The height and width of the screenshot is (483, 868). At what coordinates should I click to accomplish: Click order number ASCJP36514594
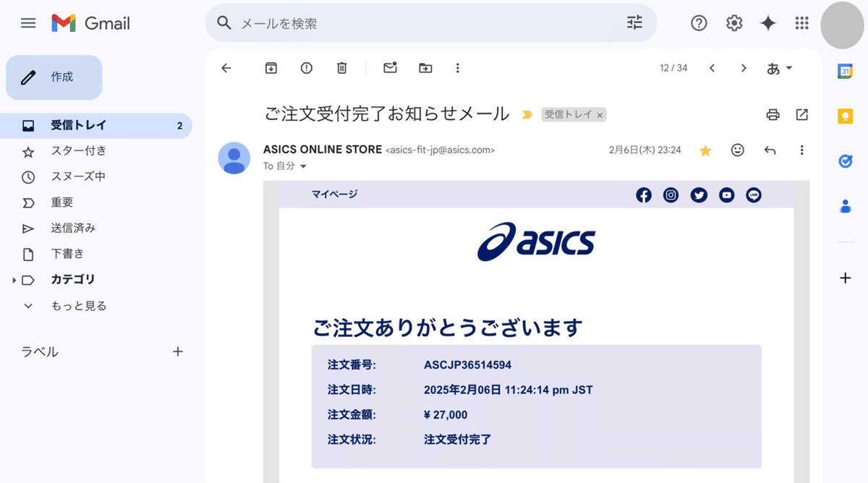pos(467,365)
